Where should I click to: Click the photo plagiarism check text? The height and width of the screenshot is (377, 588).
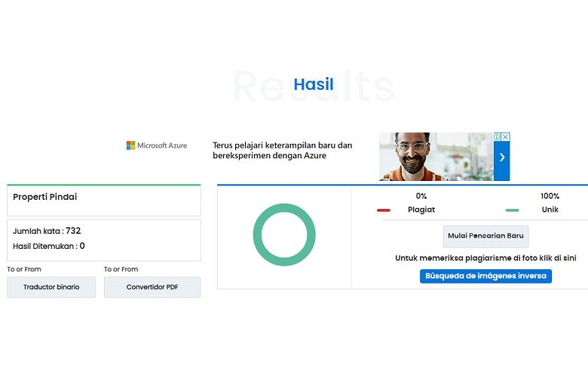[x=485, y=258]
